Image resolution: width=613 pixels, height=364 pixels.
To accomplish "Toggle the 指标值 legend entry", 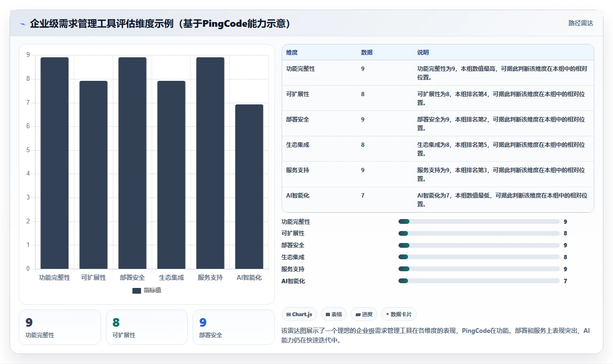I will tap(147, 290).
